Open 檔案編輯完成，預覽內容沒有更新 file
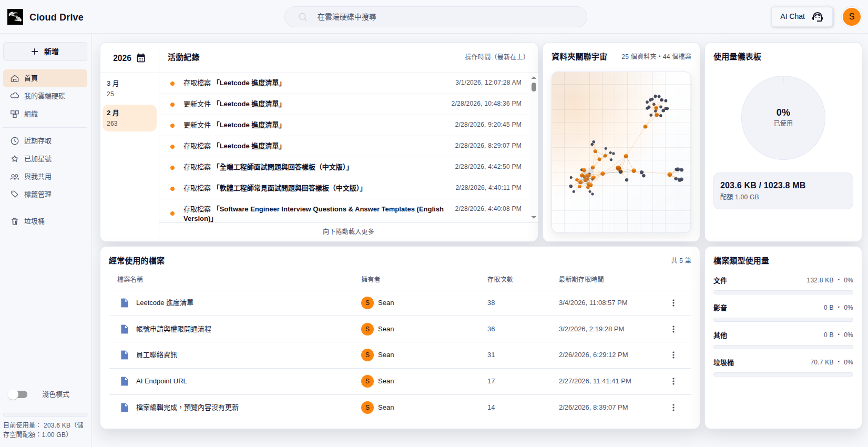 pos(187,408)
